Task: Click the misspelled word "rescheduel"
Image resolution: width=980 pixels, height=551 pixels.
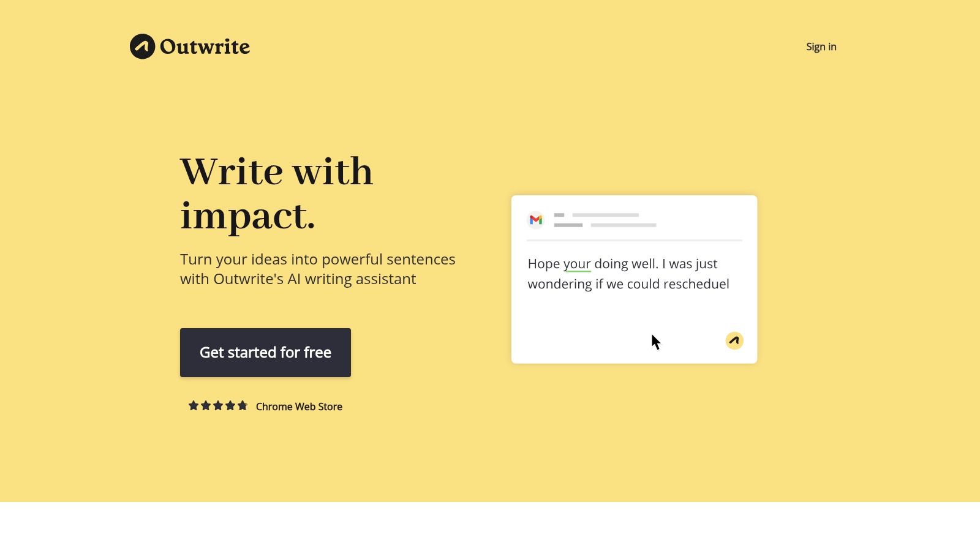Action: point(696,284)
